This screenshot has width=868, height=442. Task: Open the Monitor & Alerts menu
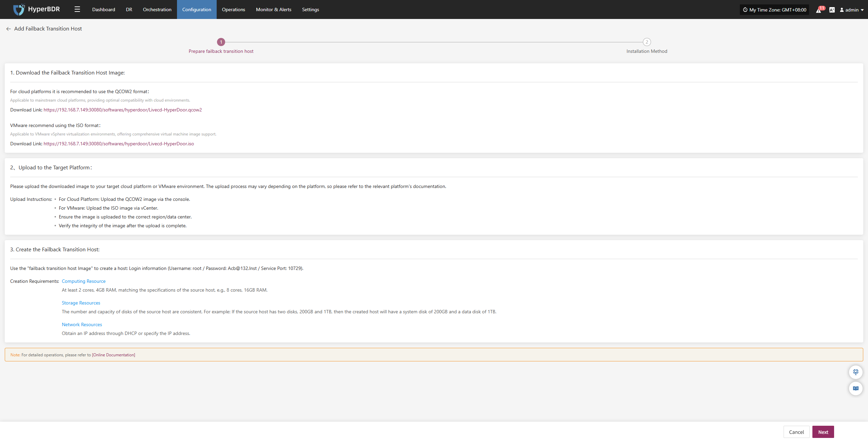click(273, 9)
